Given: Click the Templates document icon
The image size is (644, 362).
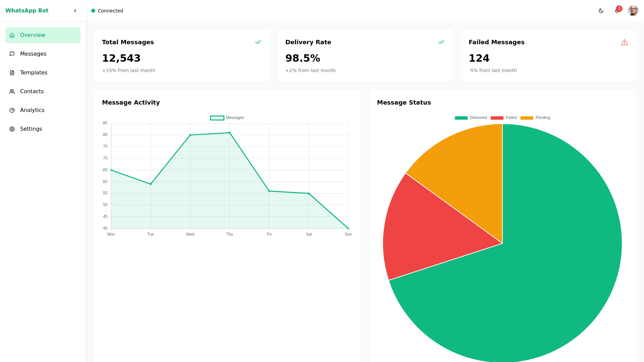Looking at the screenshot, I should 12,73.
